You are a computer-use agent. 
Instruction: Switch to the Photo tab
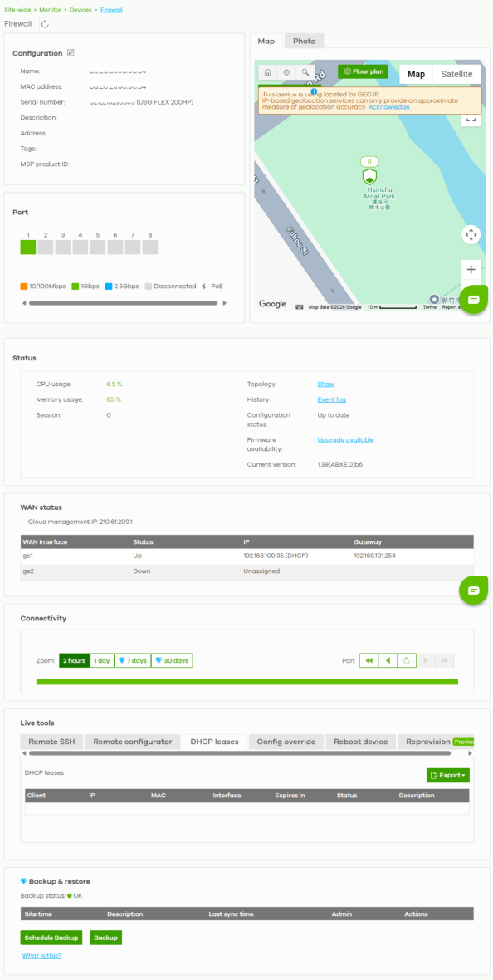click(x=305, y=42)
